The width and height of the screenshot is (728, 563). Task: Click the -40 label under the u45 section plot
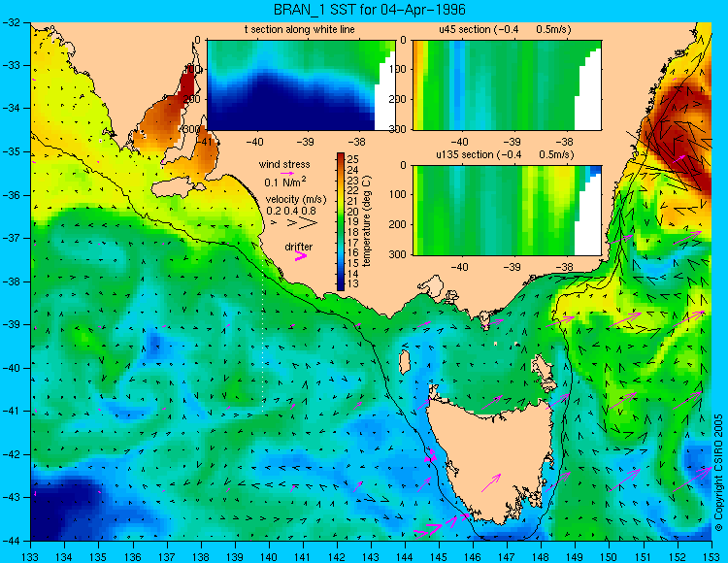tap(460, 142)
